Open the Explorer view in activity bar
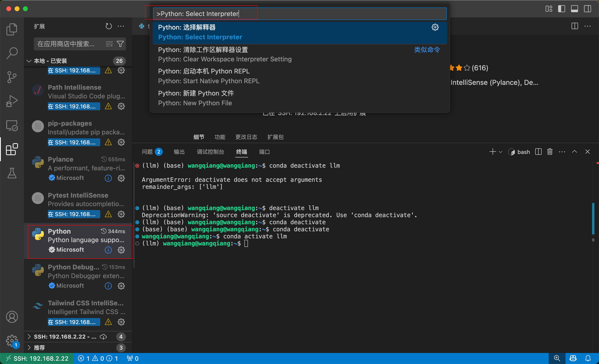Image resolution: width=599 pixels, height=364 pixels. [12, 29]
